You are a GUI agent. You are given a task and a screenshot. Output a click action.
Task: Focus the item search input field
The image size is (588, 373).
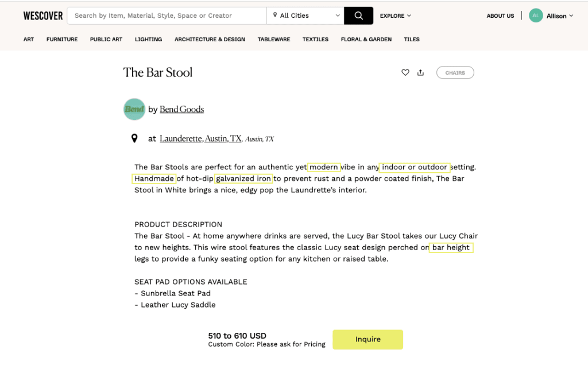[167, 15]
